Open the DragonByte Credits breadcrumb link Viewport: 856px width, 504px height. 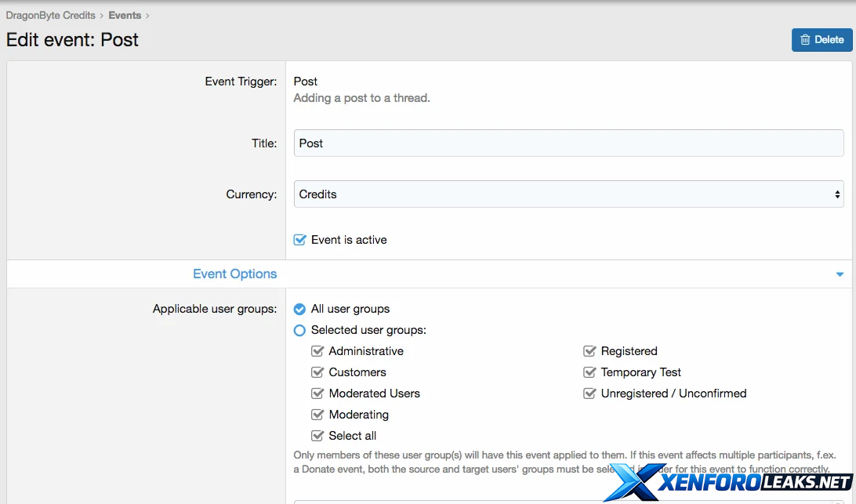pyautogui.click(x=50, y=15)
